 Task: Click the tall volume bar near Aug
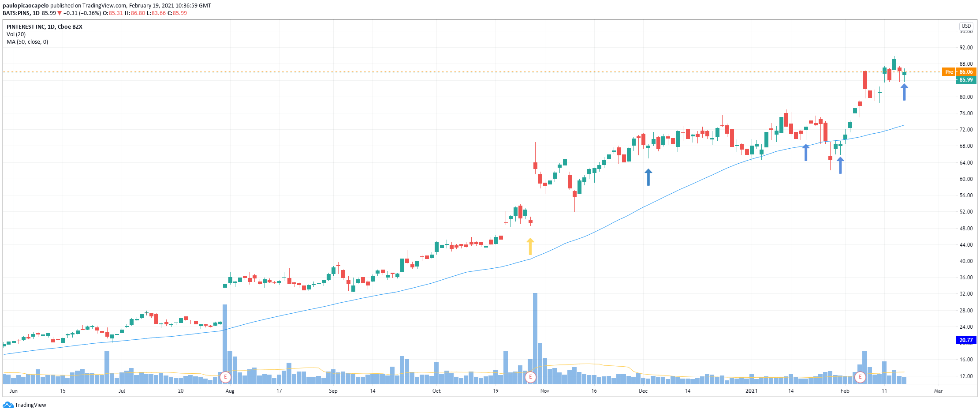click(x=225, y=344)
